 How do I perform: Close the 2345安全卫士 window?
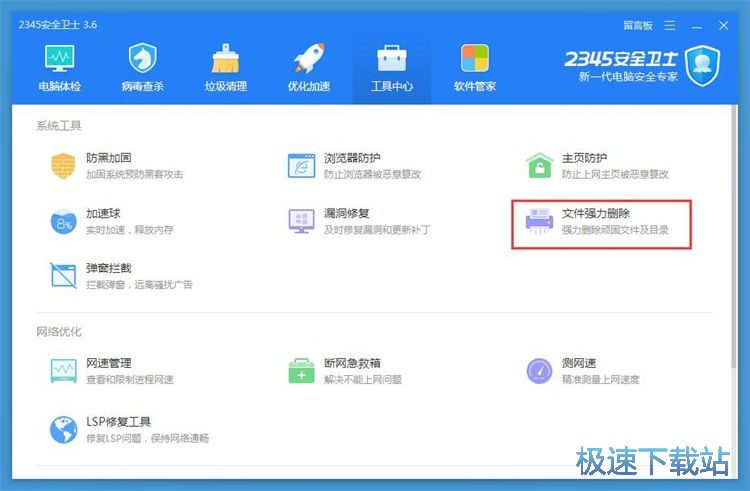tap(724, 26)
